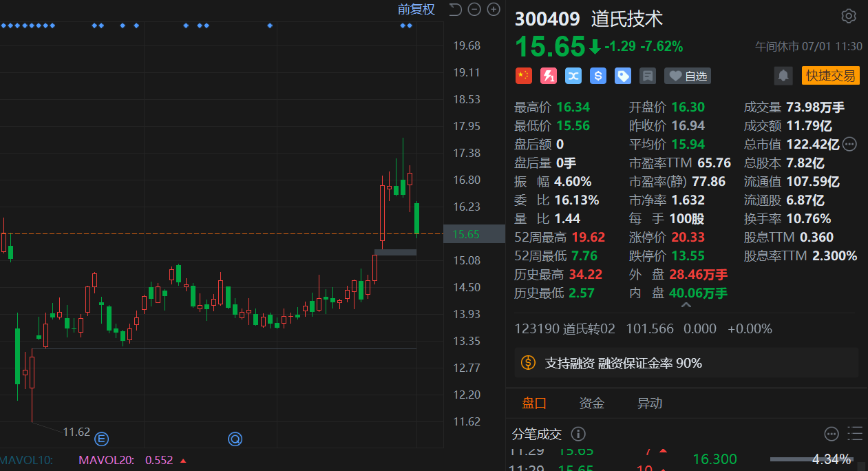The width and height of the screenshot is (868, 471).
Task: Collapse the quote details with up chevron
Action: [686, 305]
